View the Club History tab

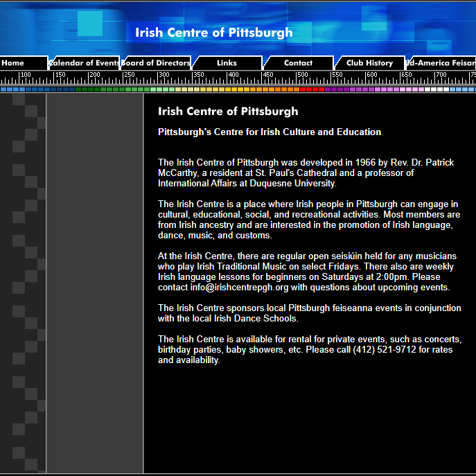pyautogui.click(x=369, y=63)
